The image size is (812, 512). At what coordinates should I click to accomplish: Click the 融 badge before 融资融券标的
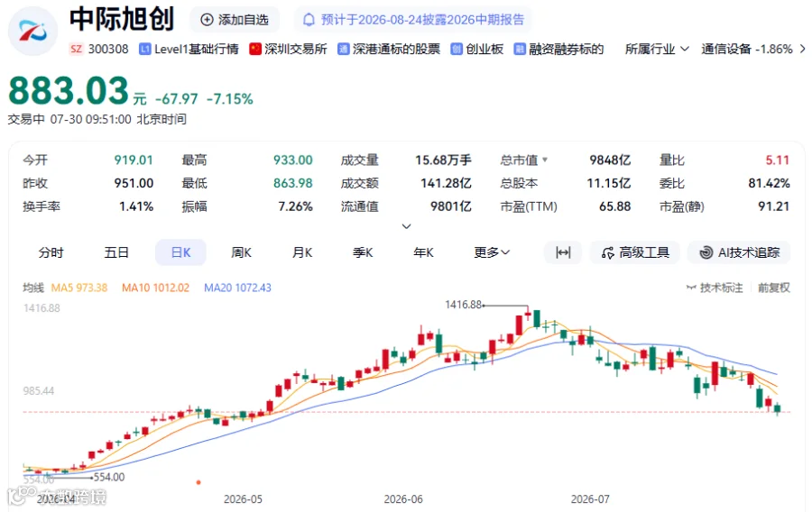pos(520,50)
